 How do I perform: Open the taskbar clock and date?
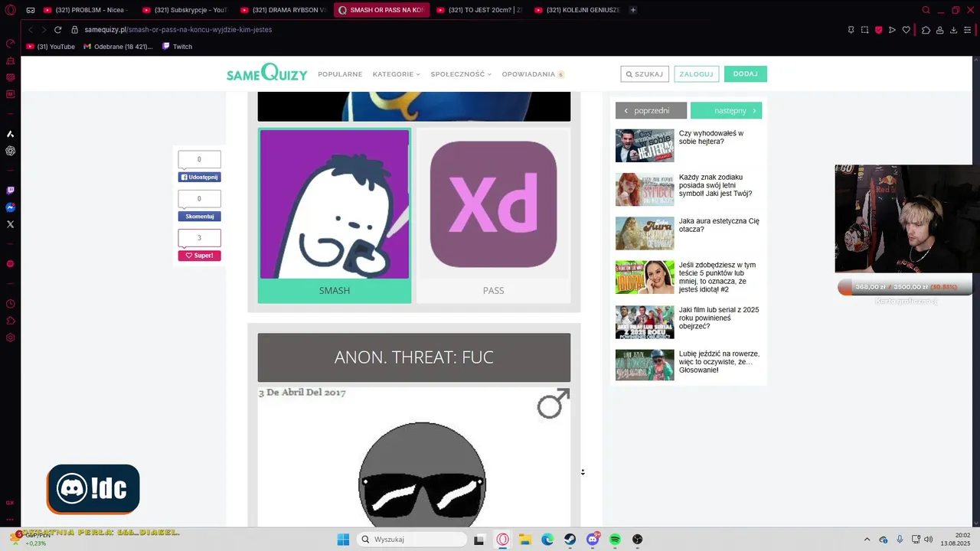click(956, 540)
